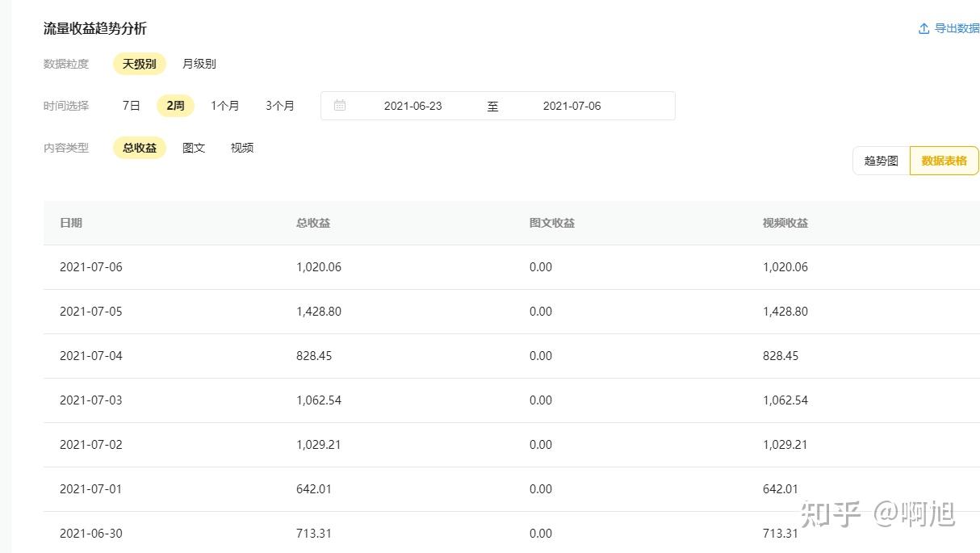Choose the 1个月 time range
The image size is (980, 553).
coord(225,106)
